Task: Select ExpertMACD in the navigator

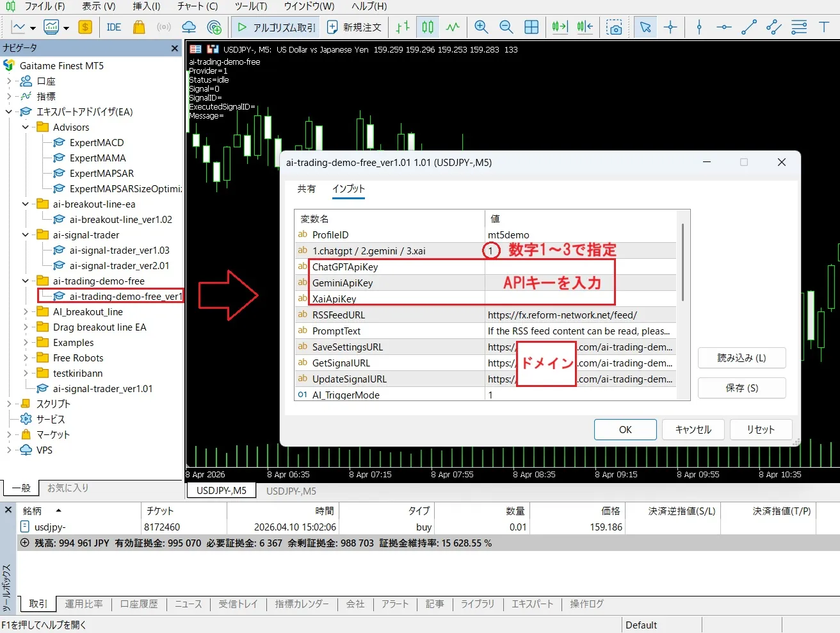Action: [x=97, y=143]
